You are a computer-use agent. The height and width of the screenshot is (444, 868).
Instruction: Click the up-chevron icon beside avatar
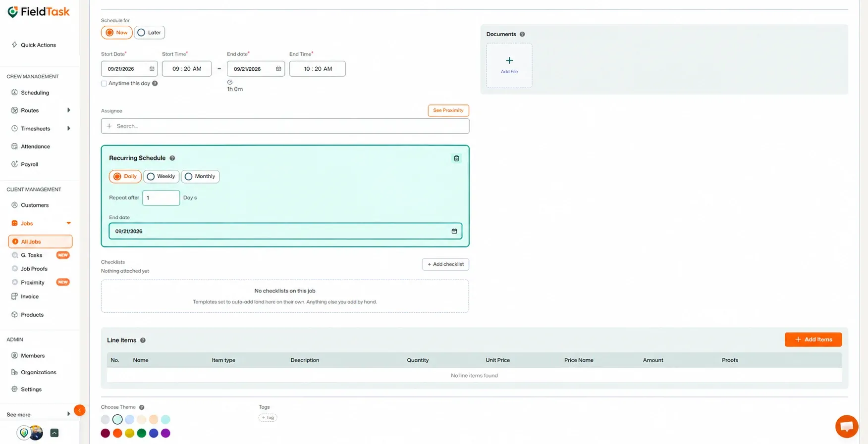coord(54,433)
